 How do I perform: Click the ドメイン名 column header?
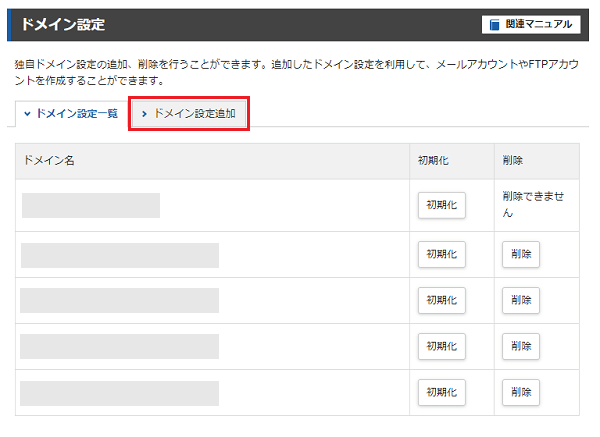(49, 160)
